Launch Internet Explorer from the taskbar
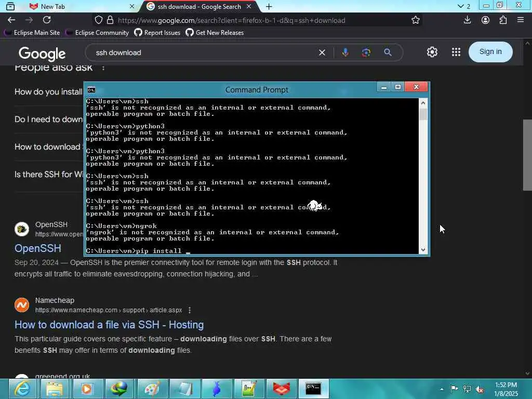This screenshot has height=399, width=532. click(22, 389)
